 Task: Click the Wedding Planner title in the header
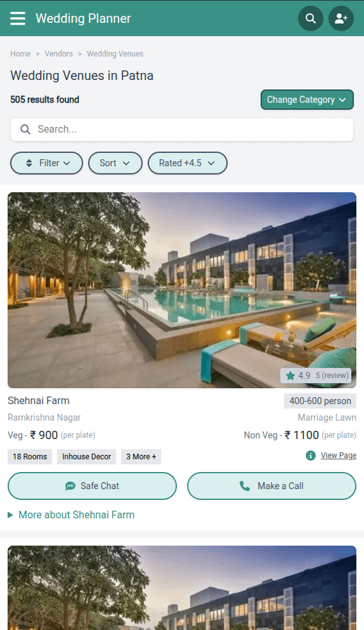click(83, 18)
